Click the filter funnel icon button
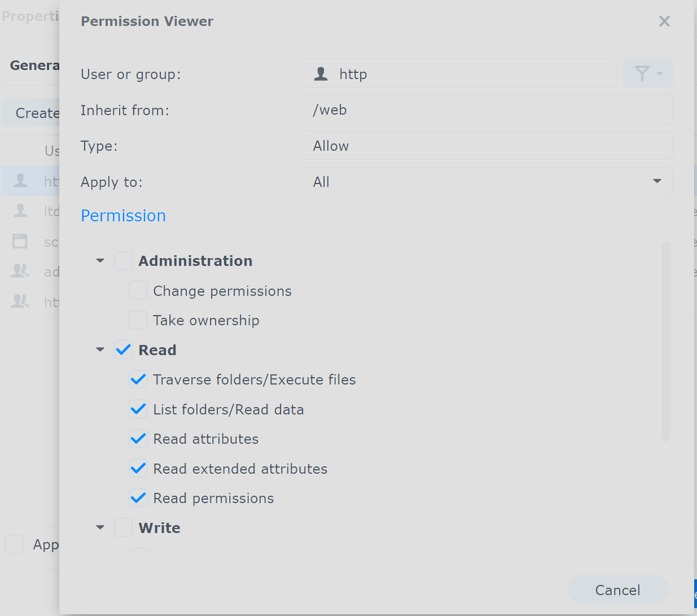The height and width of the screenshot is (616, 697). (x=648, y=73)
